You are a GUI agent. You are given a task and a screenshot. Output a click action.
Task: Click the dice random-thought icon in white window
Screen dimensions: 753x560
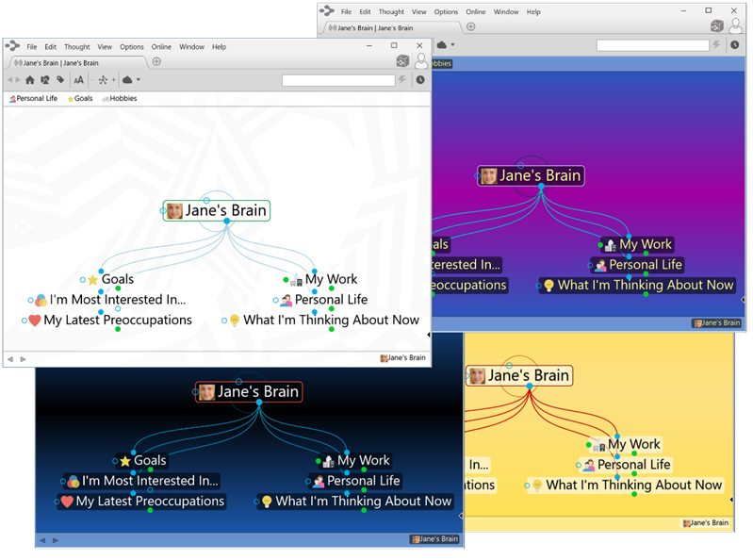click(x=402, y=61)
